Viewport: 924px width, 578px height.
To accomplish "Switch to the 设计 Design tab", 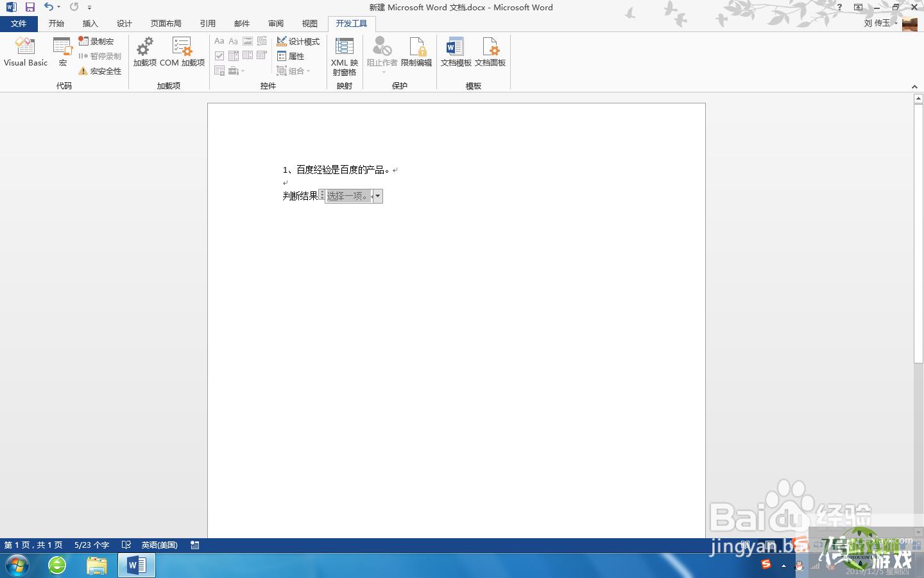I will point(124,23).
